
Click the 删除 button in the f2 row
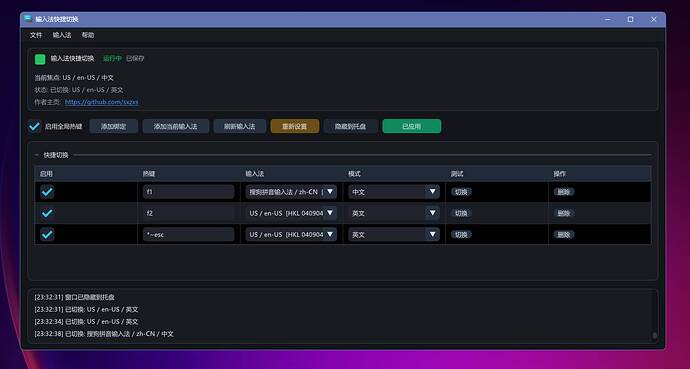564,213
